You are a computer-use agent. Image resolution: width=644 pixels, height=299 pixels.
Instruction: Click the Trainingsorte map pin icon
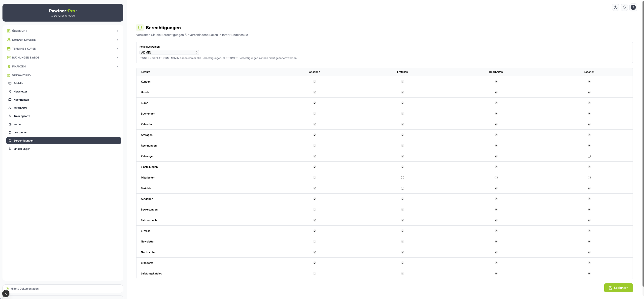point(10,116)
